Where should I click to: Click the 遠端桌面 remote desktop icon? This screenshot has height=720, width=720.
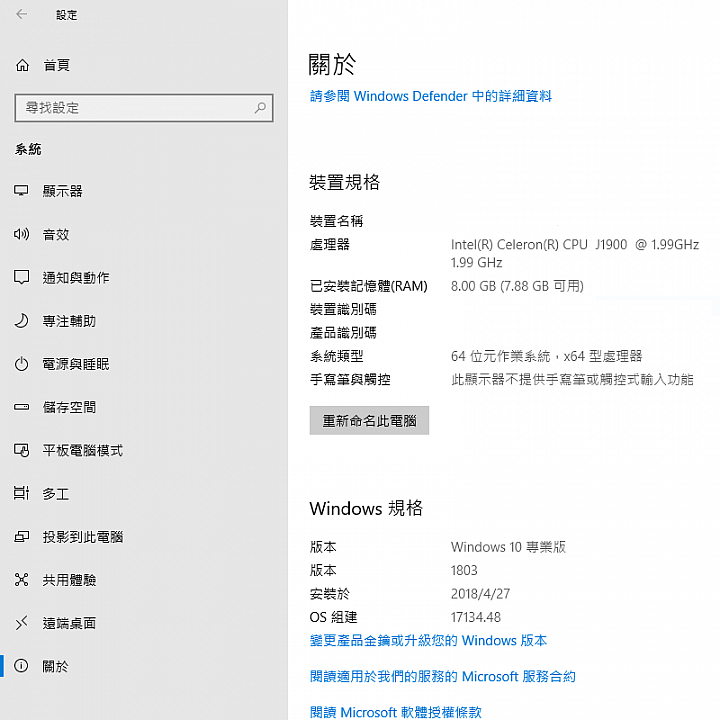(x=21, y=623)
